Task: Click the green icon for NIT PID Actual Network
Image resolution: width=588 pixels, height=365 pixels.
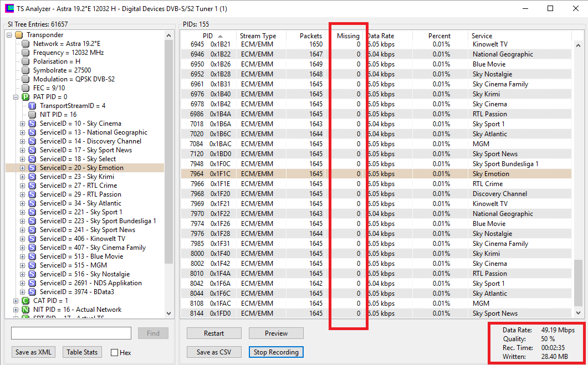Action: click(x=25, y=310)
